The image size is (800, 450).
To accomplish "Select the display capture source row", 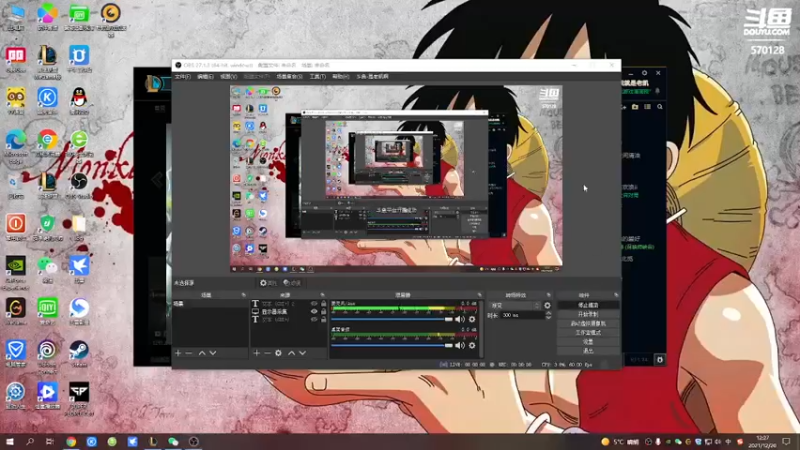I will click(289, 312).
